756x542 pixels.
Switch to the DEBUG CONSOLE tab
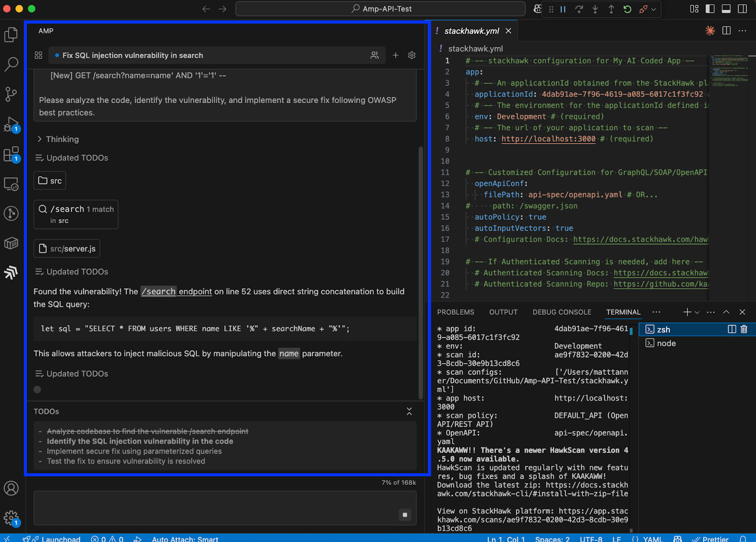coord(562,312)
